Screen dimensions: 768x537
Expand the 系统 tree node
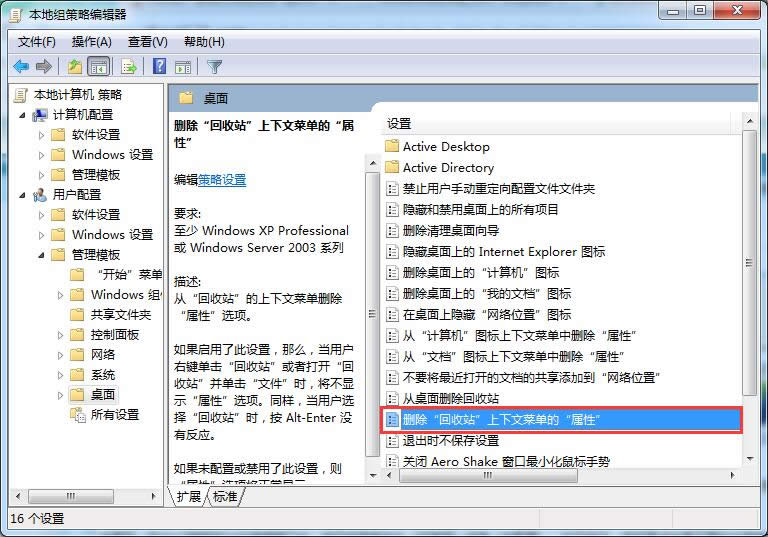[x=60, y=375]
